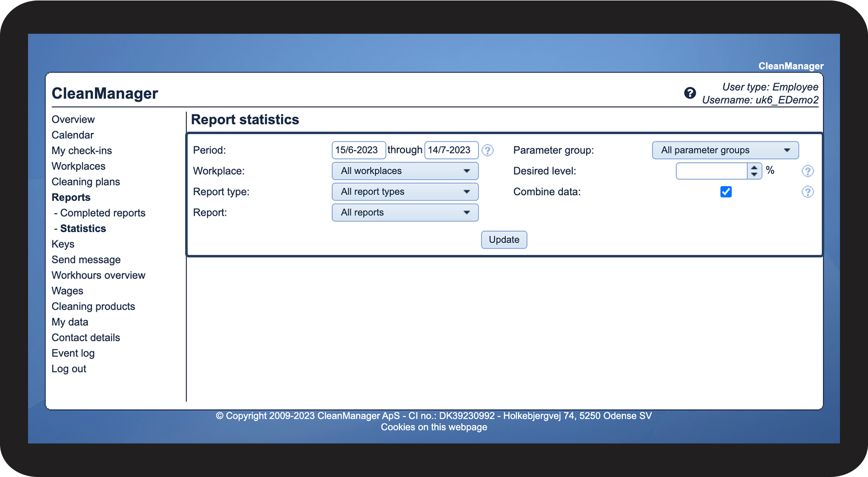Show help for Combine data
Image resolution: width=868 pixels, height=477 pixels.
(x=808, y=192)
